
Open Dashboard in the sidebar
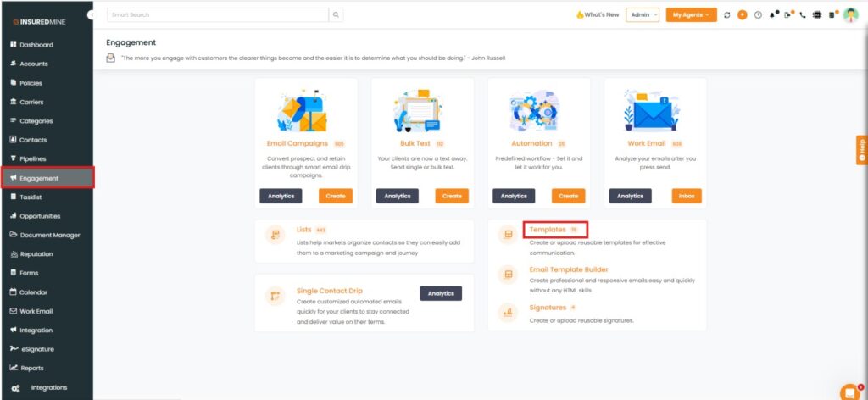(36, 44)
